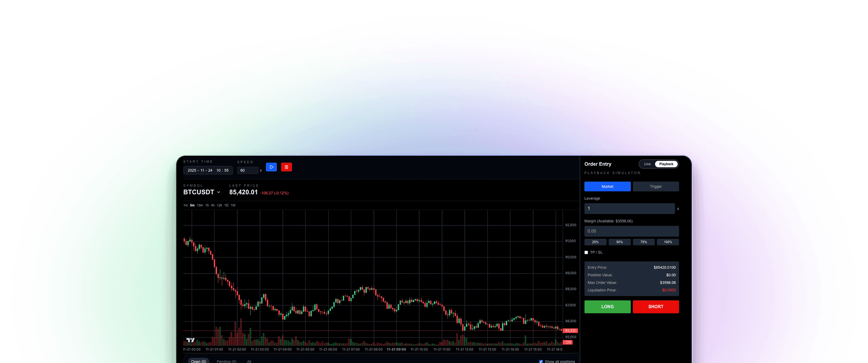Focus the Margin amount field
This screenshot has width=868, height=363.
[x=631, y=231]
